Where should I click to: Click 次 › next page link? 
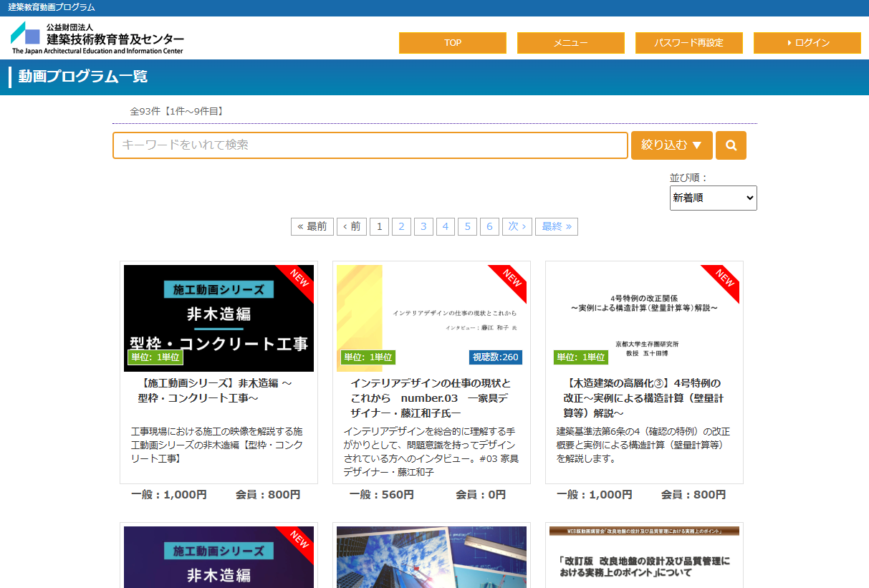tap(517, 226)
